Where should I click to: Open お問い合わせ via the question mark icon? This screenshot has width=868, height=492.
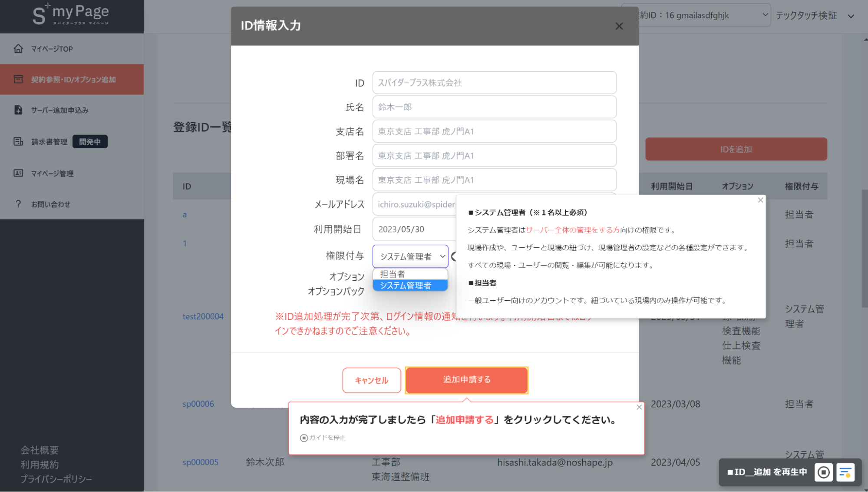click(18, 204)
